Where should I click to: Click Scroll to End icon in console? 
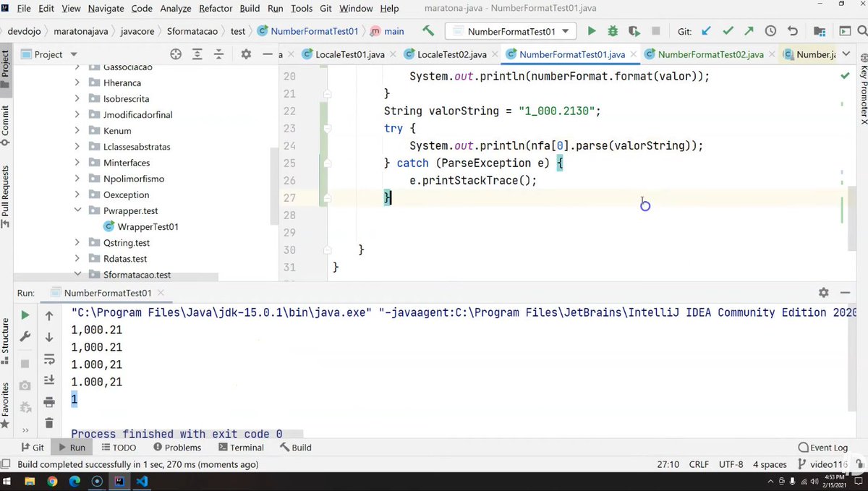click(49, 380)
